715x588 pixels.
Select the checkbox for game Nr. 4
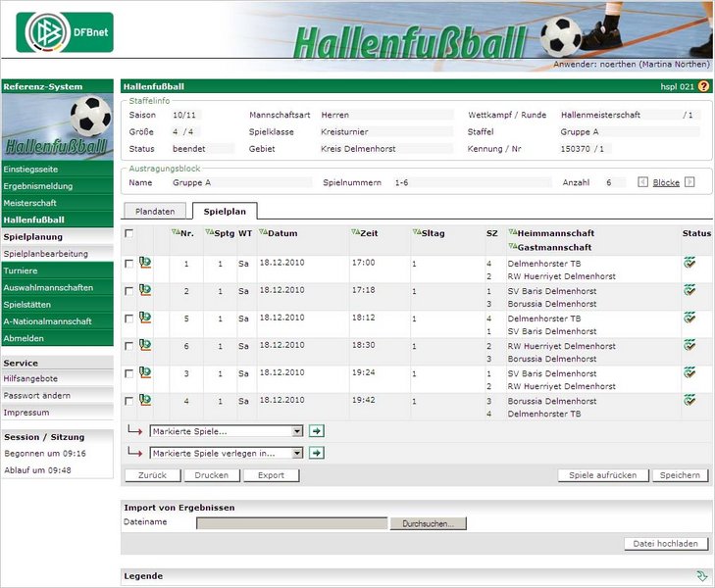point(129,401)
